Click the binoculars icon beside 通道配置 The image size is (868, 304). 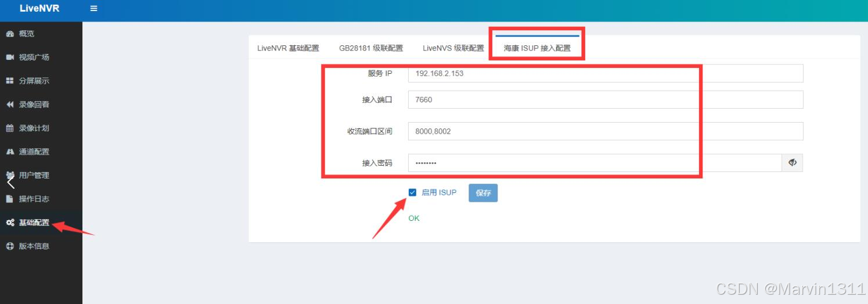tap(10, 152)
